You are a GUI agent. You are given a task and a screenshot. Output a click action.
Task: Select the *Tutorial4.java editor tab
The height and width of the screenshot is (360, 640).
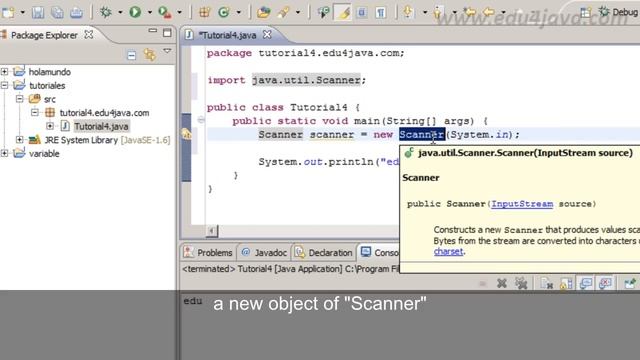tap(227, 35)
